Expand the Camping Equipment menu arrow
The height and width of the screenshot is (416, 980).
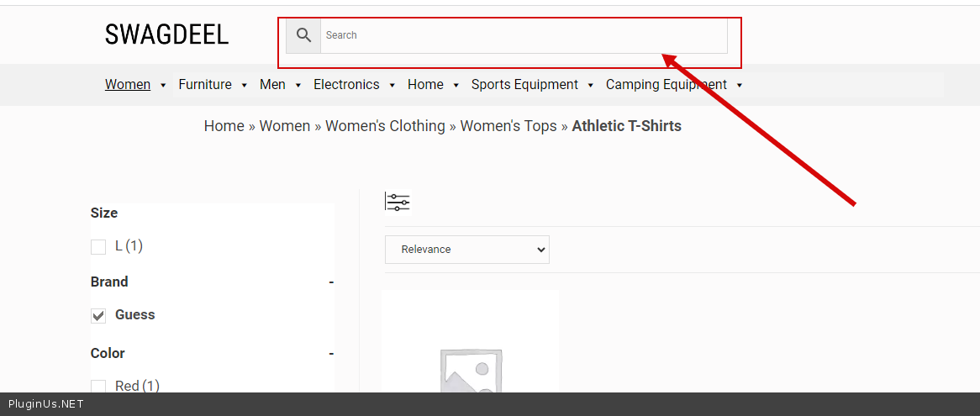740,85
